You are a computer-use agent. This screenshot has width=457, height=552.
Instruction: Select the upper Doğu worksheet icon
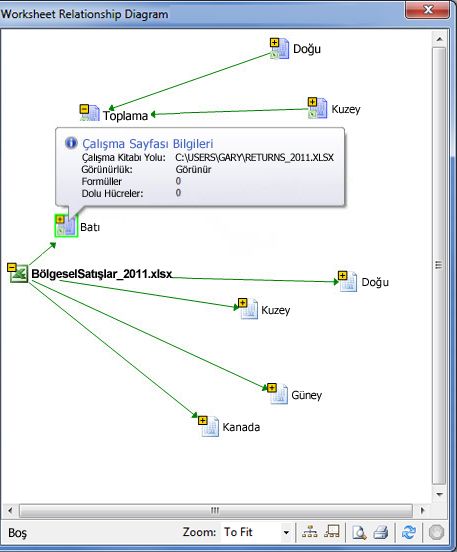(x=281, y=50)
